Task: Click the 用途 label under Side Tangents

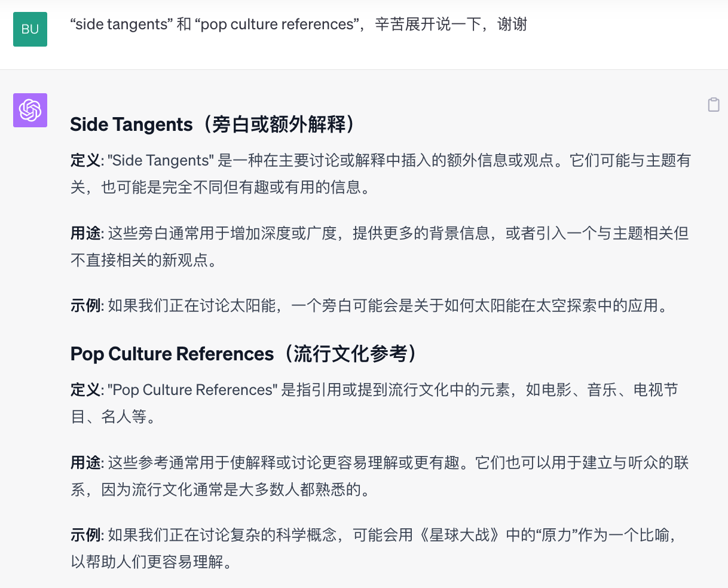Action: click(85, 233)
